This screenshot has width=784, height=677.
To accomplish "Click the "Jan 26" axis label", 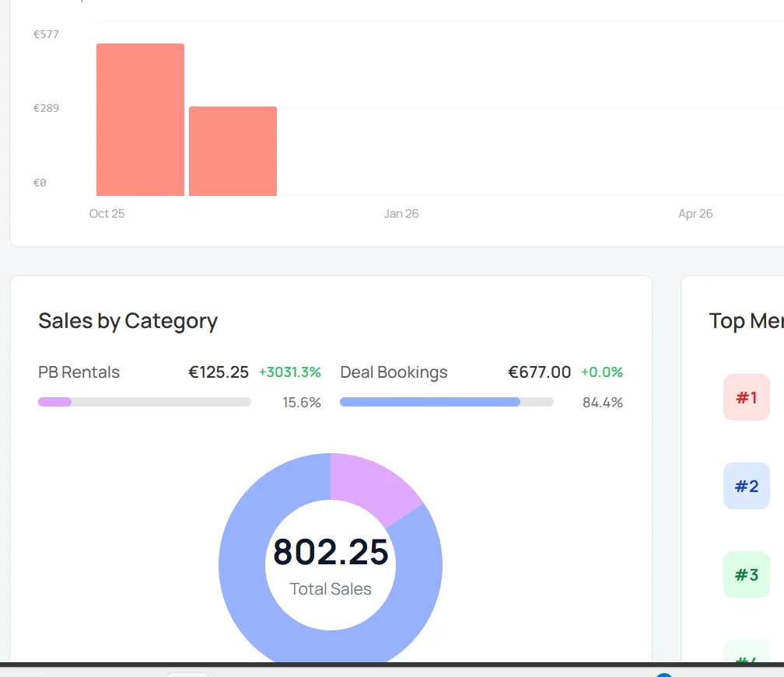I will (x=401, y=214).
